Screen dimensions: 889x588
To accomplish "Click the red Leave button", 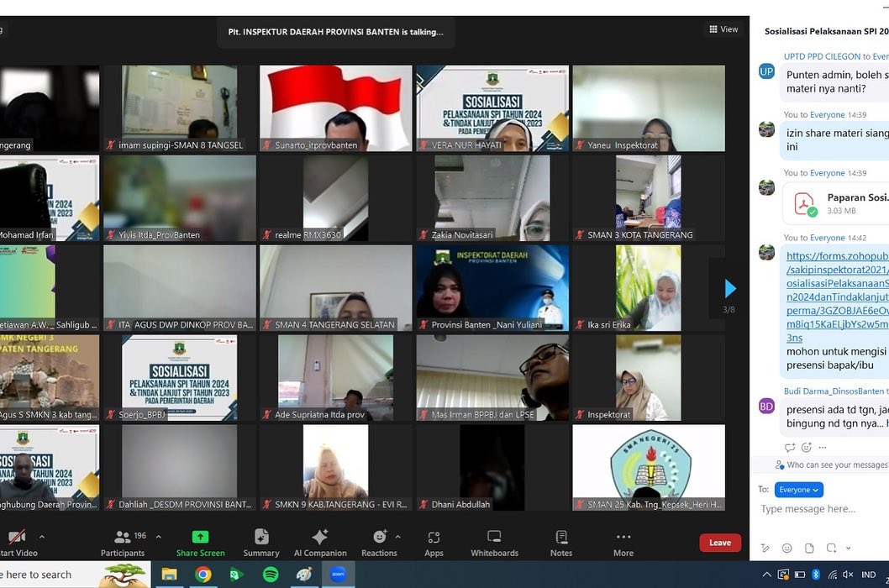I will (x=719, y=543).
